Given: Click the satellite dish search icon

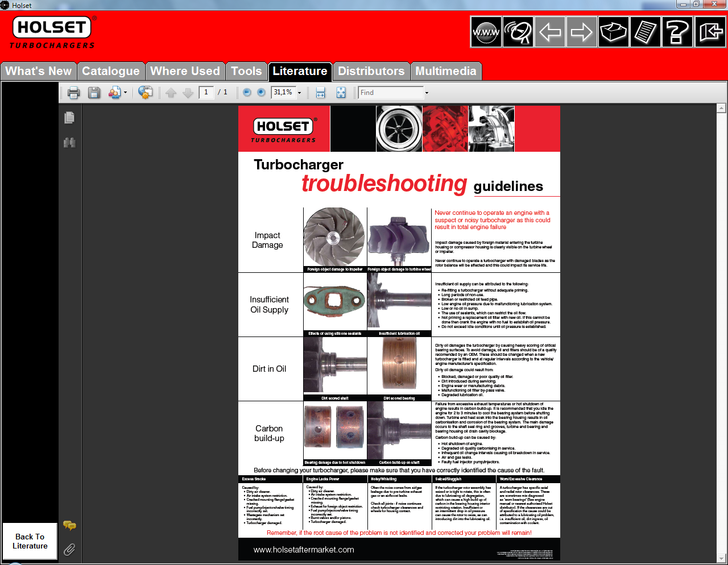Looking at the screenshot, I should coord(518,32).
